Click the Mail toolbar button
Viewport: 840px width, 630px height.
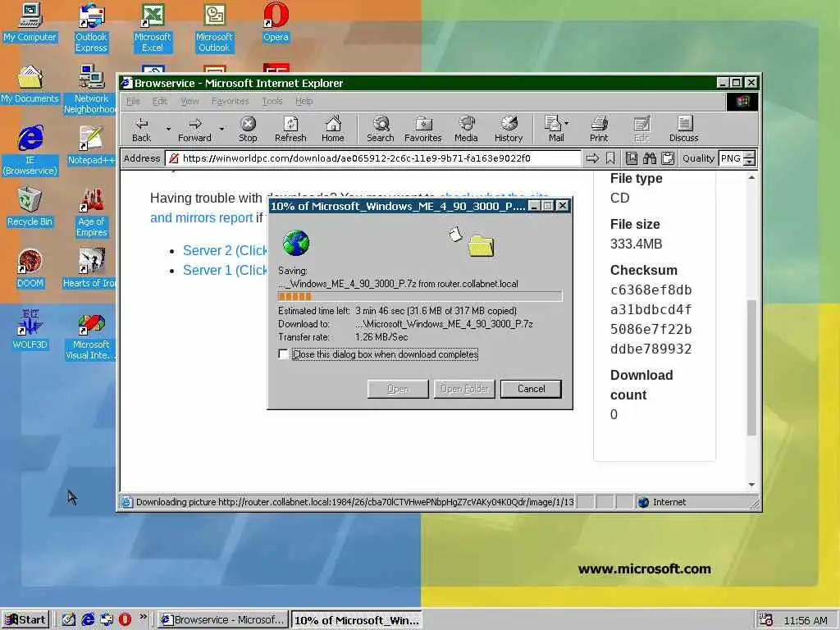pos(553,129)
